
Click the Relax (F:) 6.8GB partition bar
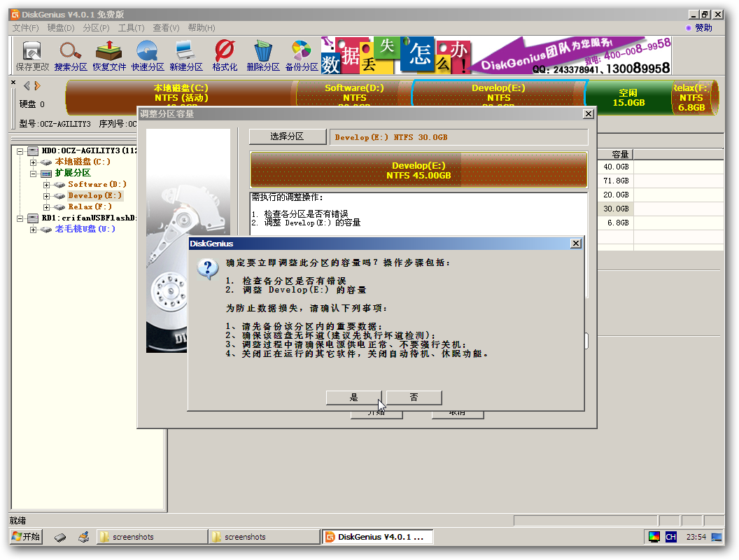click(694, 97)
